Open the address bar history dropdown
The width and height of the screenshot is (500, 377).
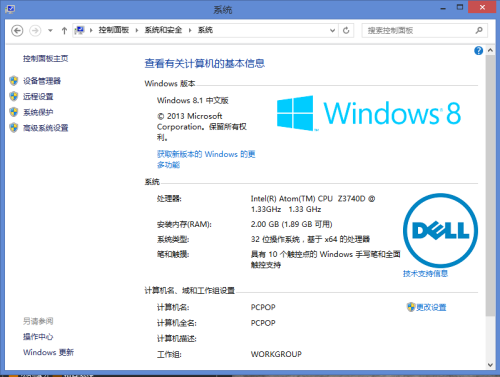pos(332,31)
